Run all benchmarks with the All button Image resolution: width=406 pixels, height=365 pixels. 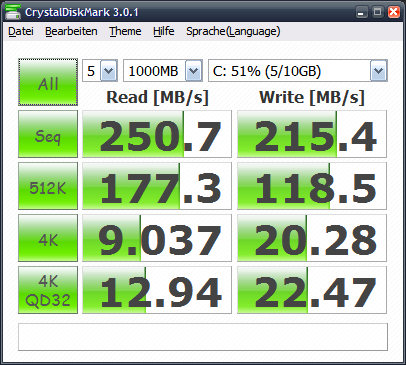(x=48, y=82)
